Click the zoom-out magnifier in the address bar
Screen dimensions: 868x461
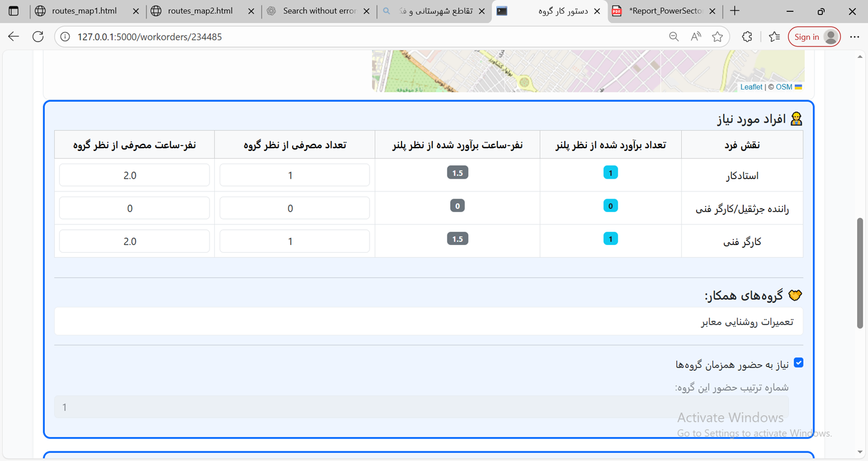674,36
